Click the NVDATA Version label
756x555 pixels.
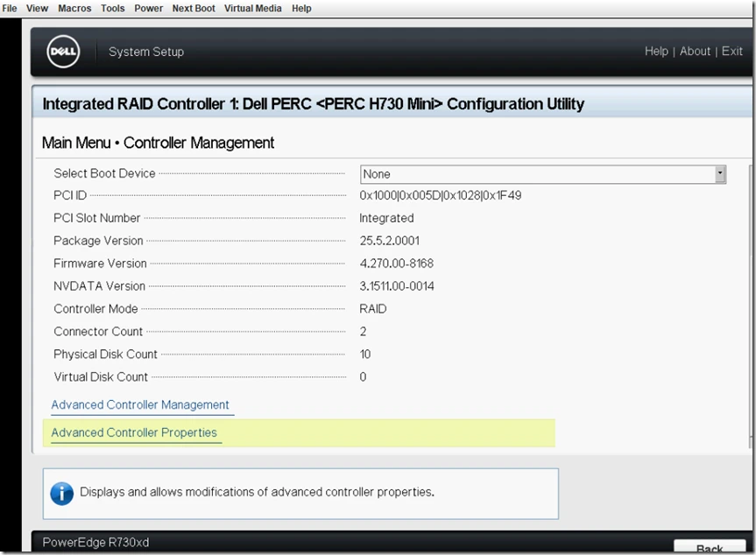point(99,285)
